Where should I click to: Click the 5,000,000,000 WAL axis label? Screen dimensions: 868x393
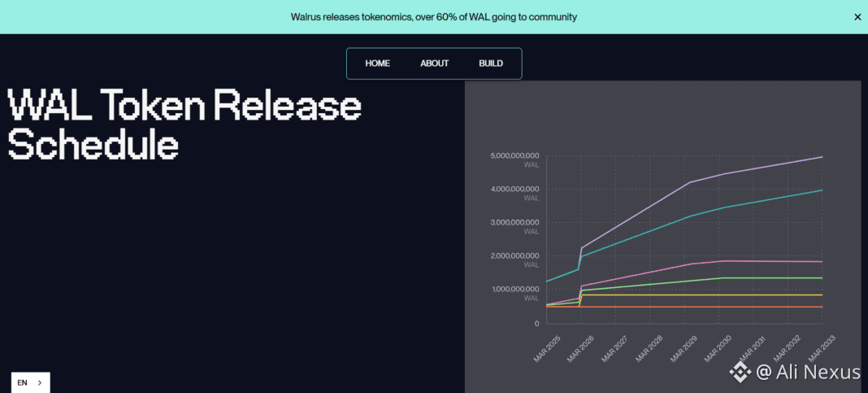(514, 160)
